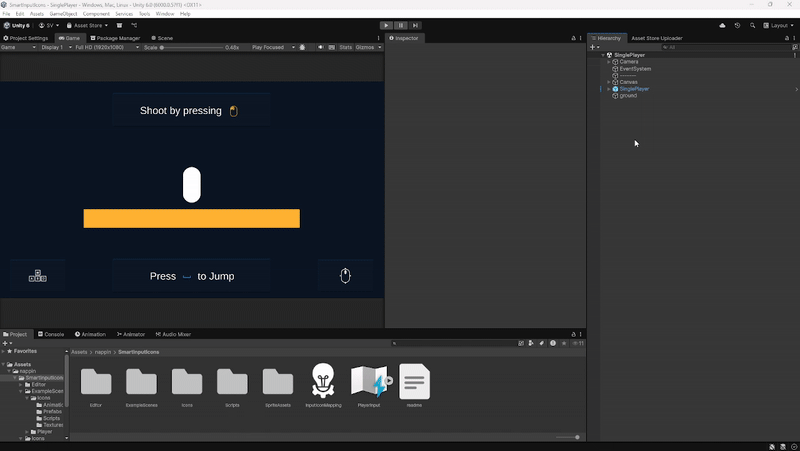Select ground in the Hierarchy
Image resolution: width=800 pixels, height=451 pixels.
628,96
